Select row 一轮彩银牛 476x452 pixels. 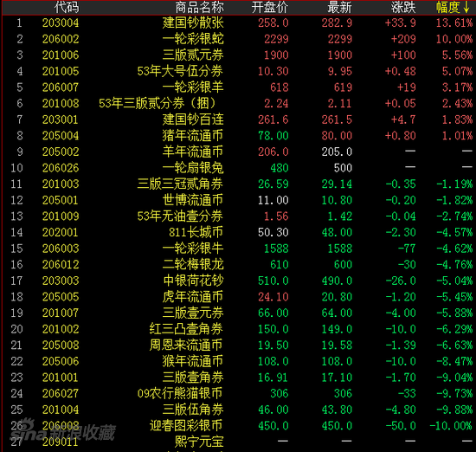click(239, 249)
